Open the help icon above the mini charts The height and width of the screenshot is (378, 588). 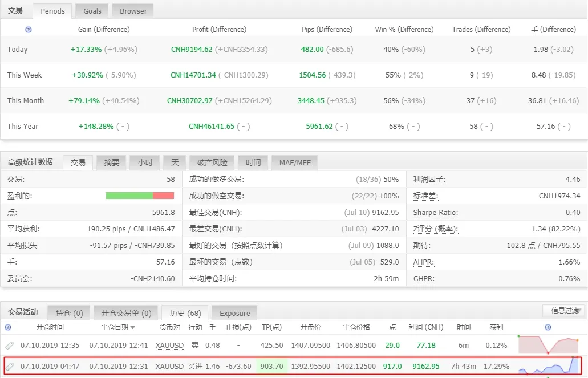coord(548,327)
